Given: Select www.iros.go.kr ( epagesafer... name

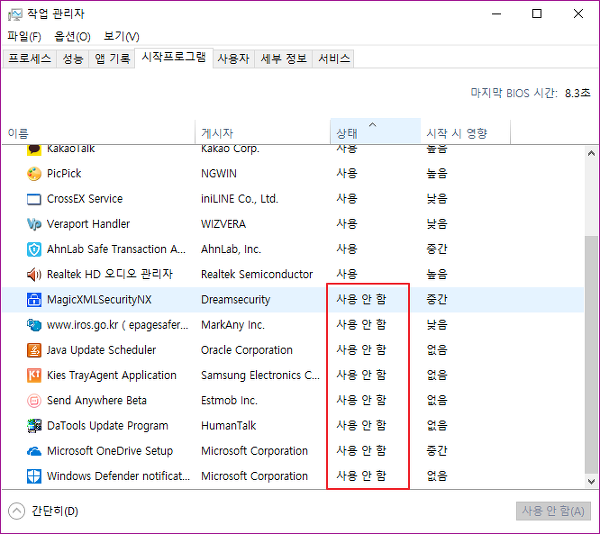Looking at the screenshot, I should 118,325.
